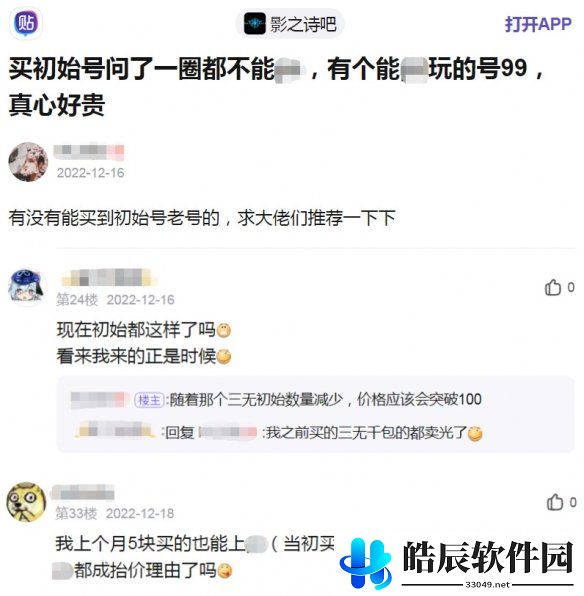Open the yellow cartoon avatar on floor 33
584x596 pixels.
(x=26, y=502)
